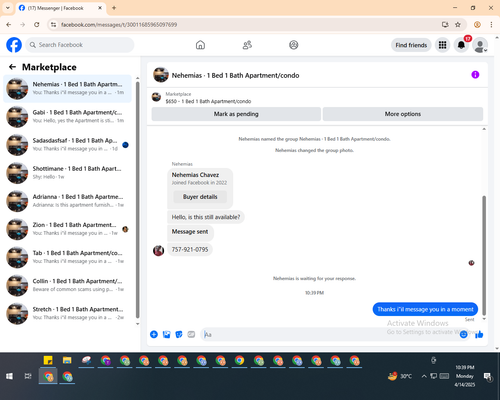Open Task View on the taskbar
Screen dimensions: 500x400
(x=28, y=376)
